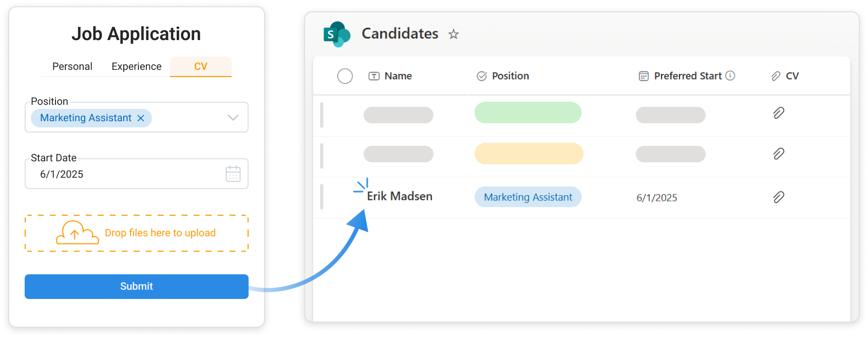Select the CV tab
Screen dimensions: 868x338
201,66
